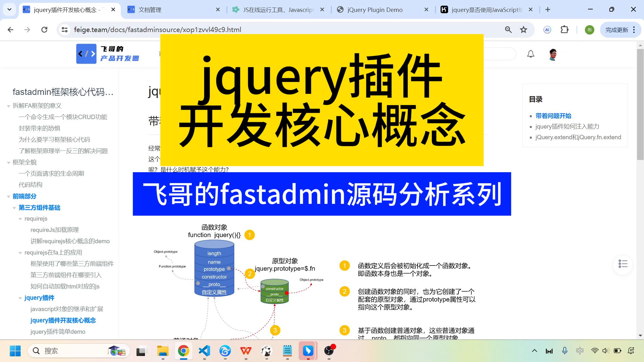The width and height of the screenshot is (644, 362).
Task: Open the tab search dropdown arrow
Action: tap(9, 9)
